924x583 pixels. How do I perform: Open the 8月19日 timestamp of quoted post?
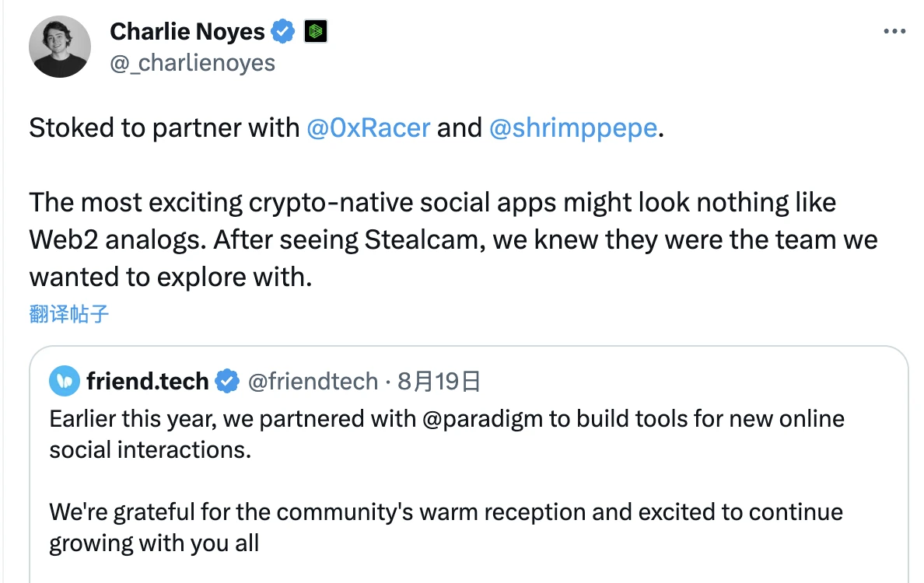click(439, 381)
